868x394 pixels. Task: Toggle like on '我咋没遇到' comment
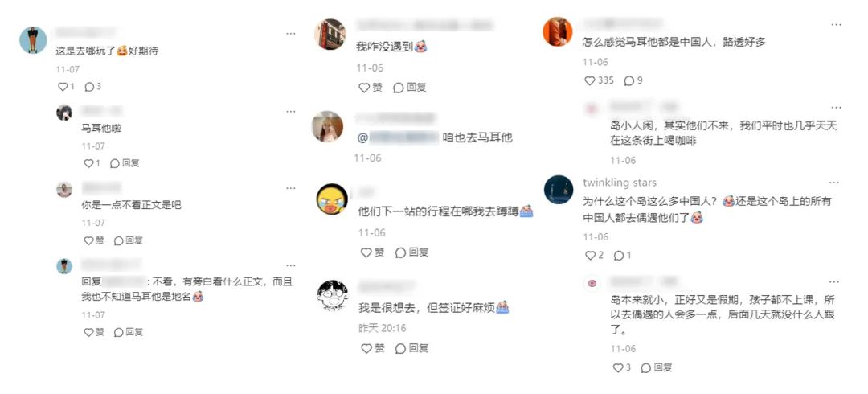coord(371,88)
